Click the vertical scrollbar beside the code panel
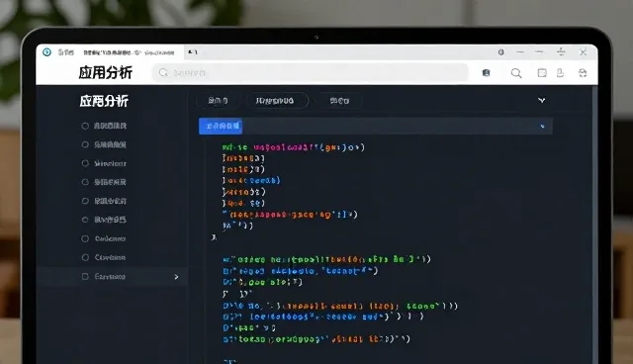 click(594, 225)
